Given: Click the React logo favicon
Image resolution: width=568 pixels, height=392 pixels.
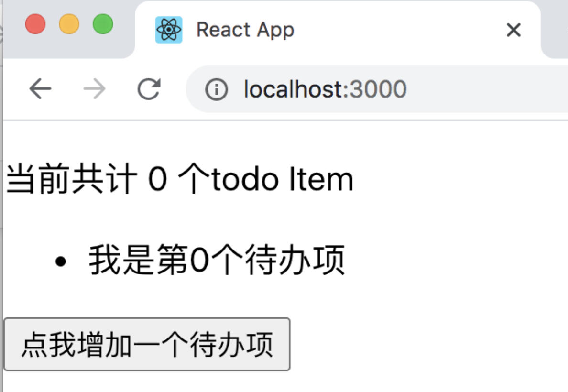Looking at the screenshot, I should [x=168, y=30].
